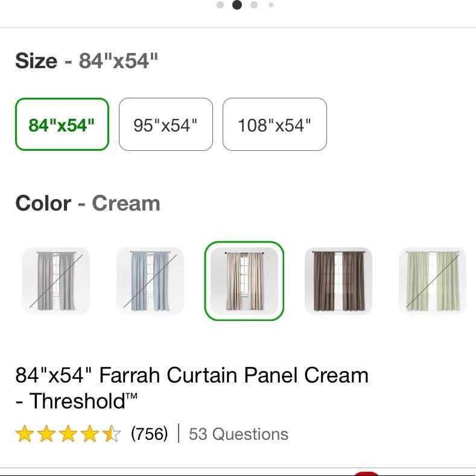Tap the selected Cream curtain swatch
This screenshot has height=476, width=476.
pyautogui.click(x=244, y=281)
